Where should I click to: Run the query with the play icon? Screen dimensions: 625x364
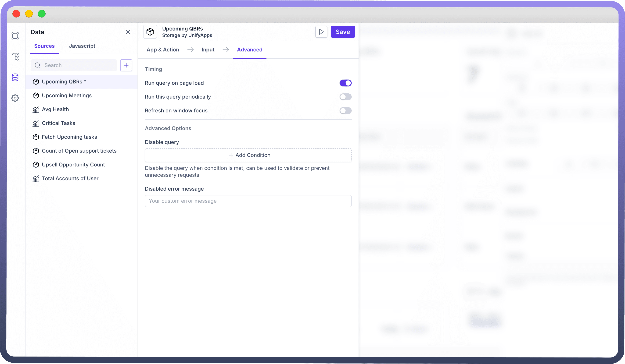point(321,32)
